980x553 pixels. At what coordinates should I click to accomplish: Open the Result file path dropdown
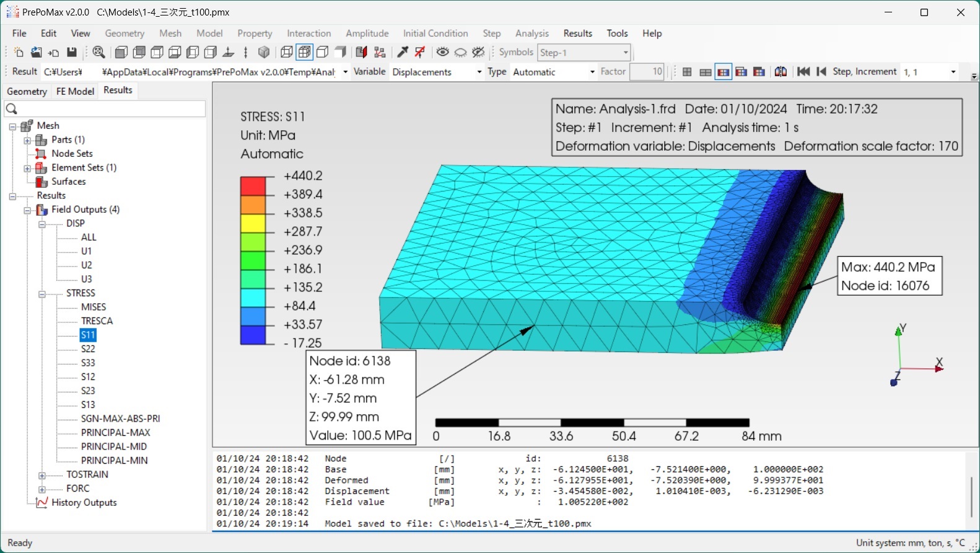[345, 72]
